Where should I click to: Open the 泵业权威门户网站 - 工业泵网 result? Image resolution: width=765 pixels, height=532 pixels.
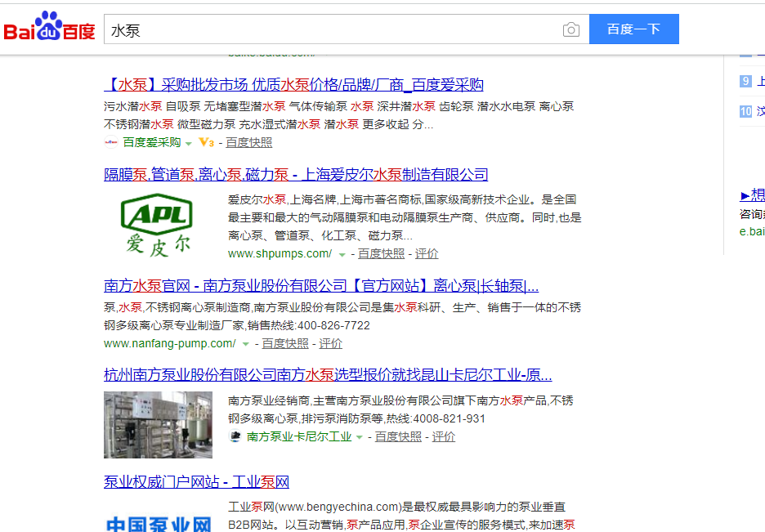click(x=196, y=481)
